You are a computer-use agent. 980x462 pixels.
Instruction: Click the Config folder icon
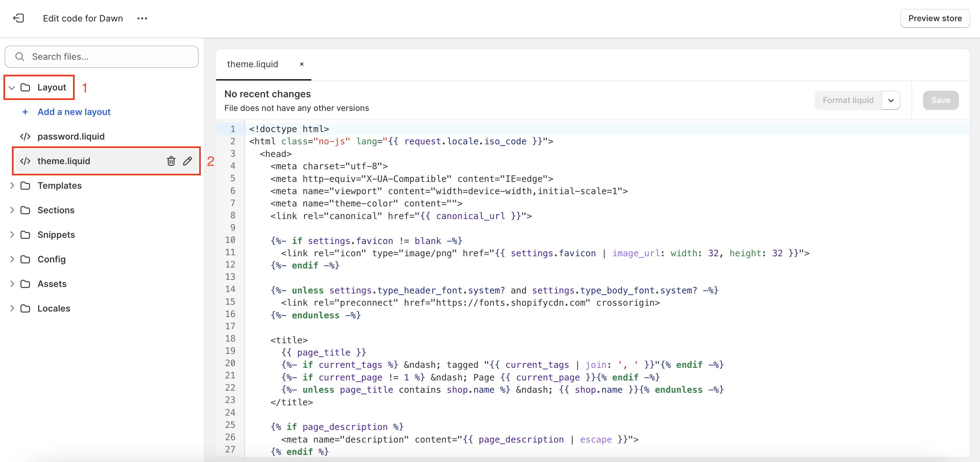pyautogui.click(x=26, y=259)
